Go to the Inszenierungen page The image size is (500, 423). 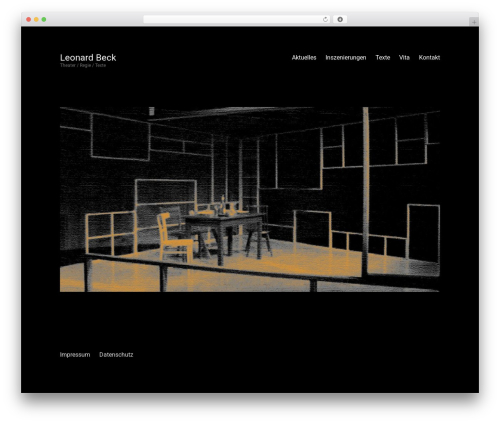click(346, 58)
